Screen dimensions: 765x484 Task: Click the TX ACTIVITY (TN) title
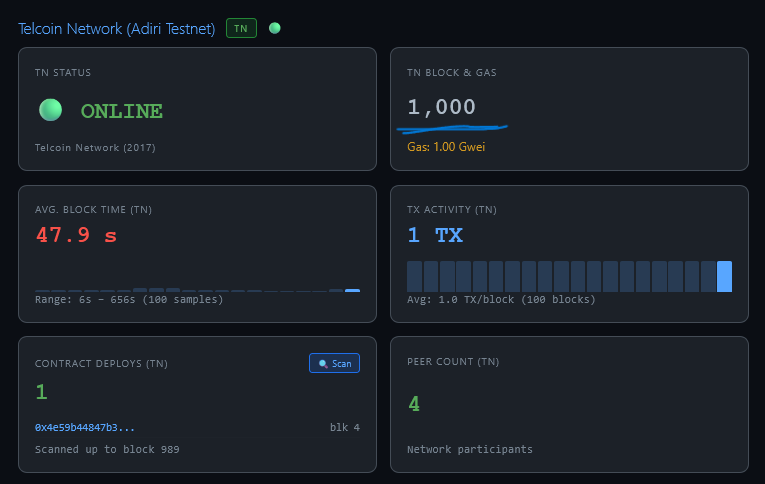click(452, 210)
